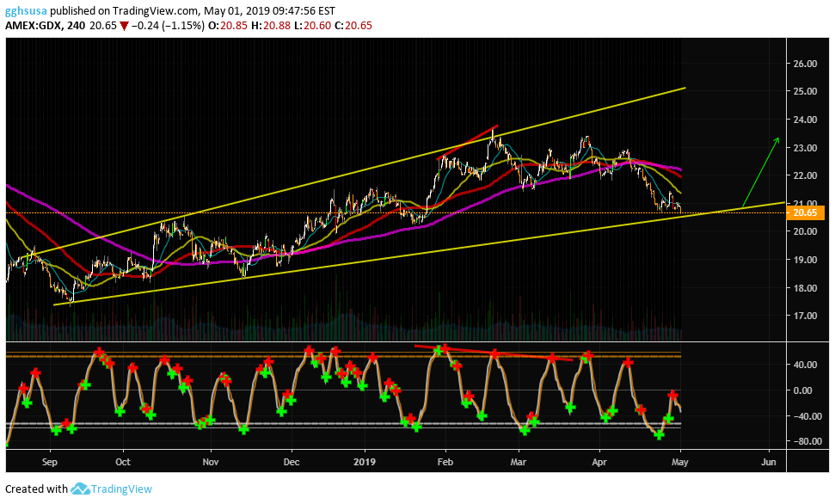The width and height of the screenshot is (835, 504).
Task: Click the high price value 20.88
Action: coord(276,26)
